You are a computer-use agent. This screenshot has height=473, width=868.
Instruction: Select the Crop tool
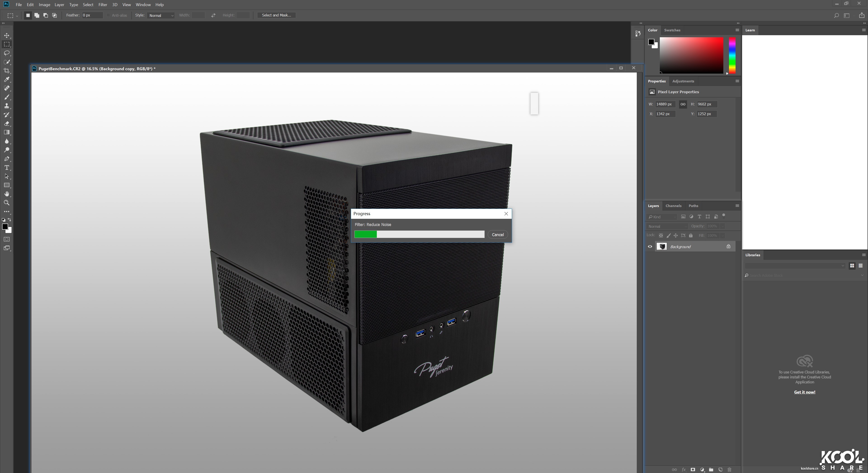pyautogui.click(x=7, y=71)
